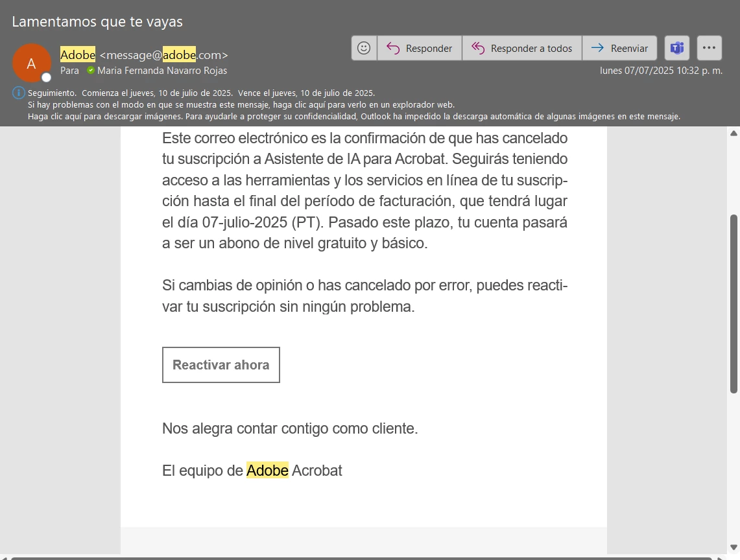Click the download images info message

(x=354, y=116)
